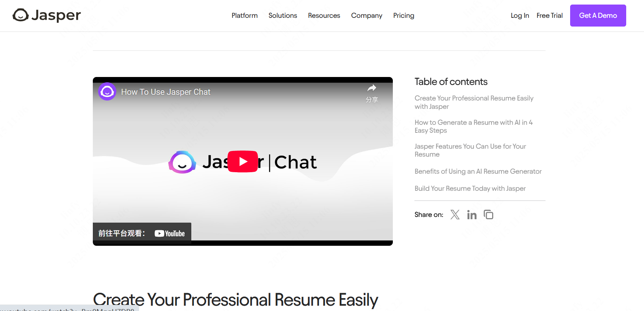The width and height of the screenshot is (644, 311).
Task: Open the Platform menu
Action: pos(244,16)
